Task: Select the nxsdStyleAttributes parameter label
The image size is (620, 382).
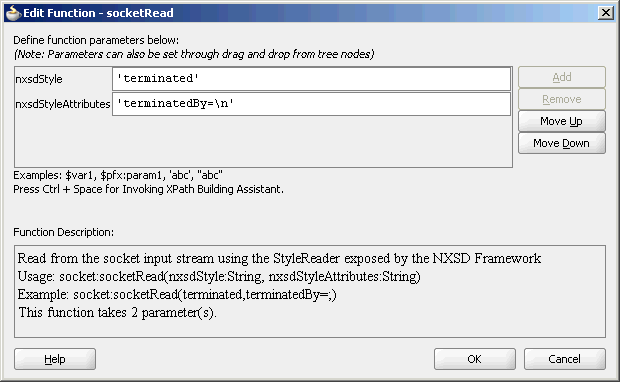Action: coord(63,104)
